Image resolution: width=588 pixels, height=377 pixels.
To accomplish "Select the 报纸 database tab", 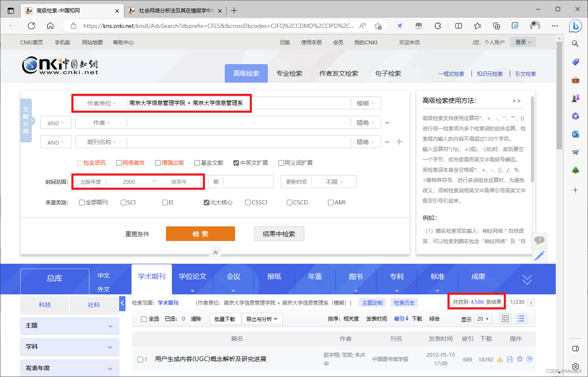I will [x=274, y=277].
